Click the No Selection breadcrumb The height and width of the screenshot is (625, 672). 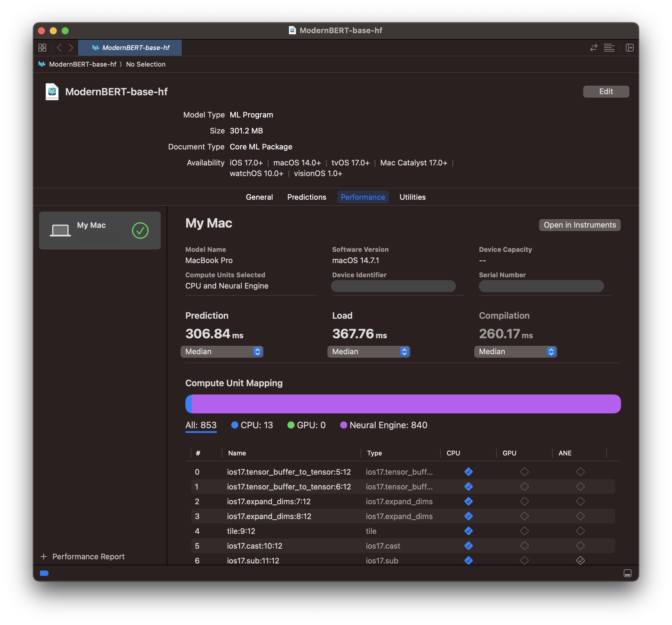click(x=146, y=64)
